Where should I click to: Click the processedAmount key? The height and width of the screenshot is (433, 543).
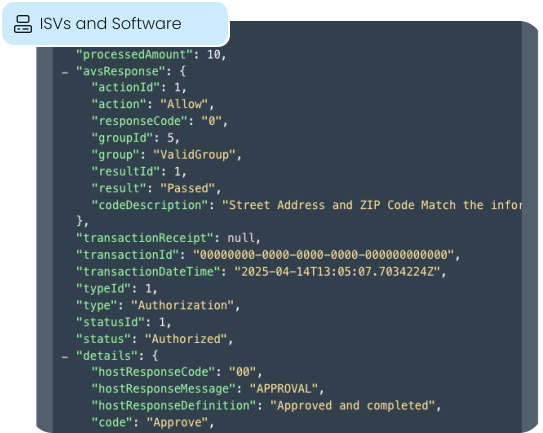pyautogui.click(x=134, y=54)
